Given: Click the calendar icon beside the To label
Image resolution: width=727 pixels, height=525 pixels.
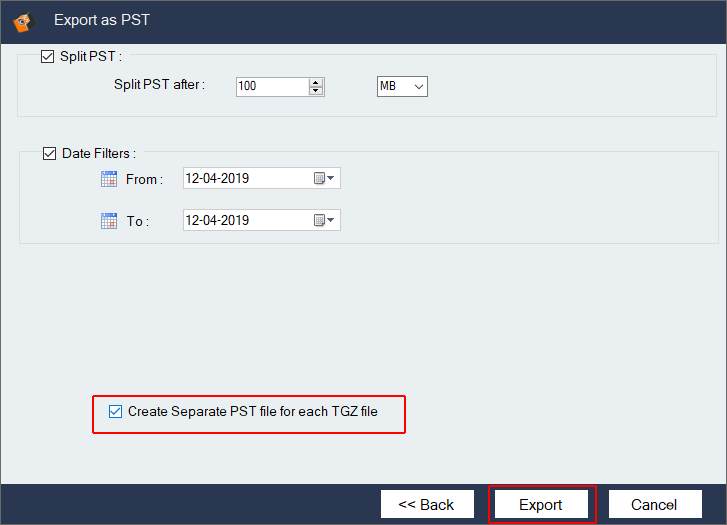Looking at the screenshot, I should click(109, 221).
